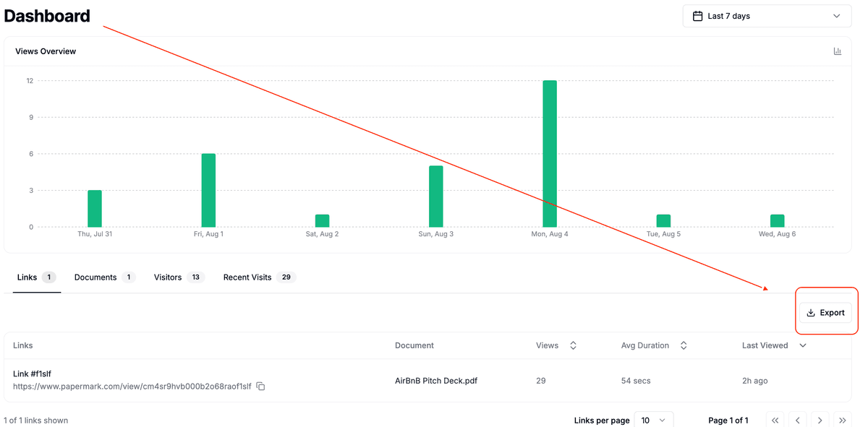Open the papermark.com view link URL
Viewport: 868px width, 427px height.
point(132,387)
